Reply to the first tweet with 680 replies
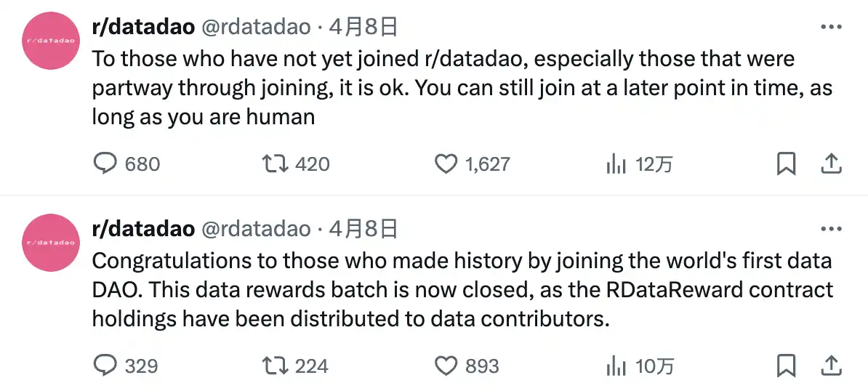 (x=106, y=164)
